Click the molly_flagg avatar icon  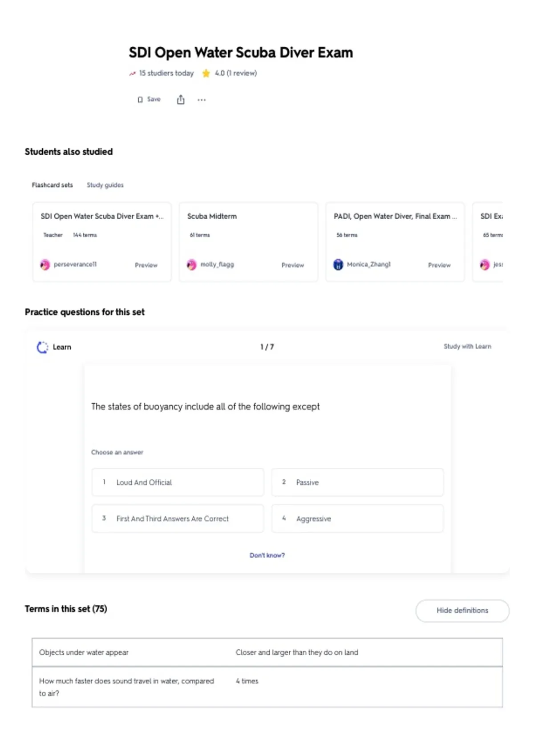[191, 265]
